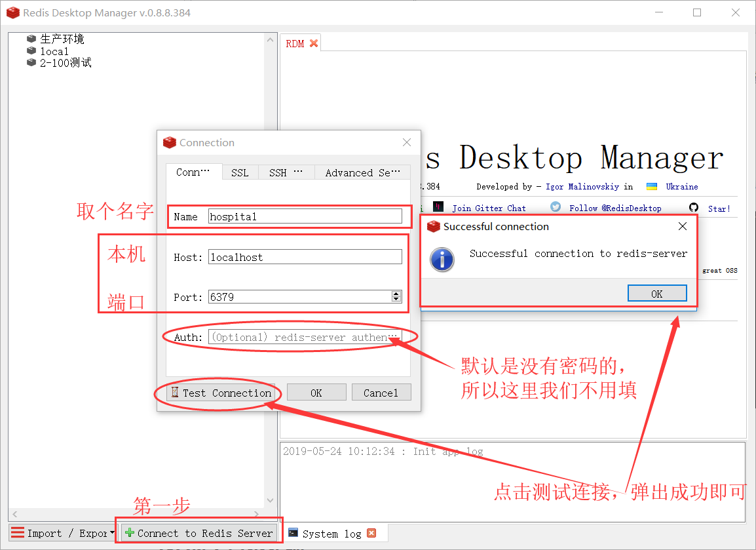Switch to the System log tab
Screen dimensions: 756x550
click(331, 534)
